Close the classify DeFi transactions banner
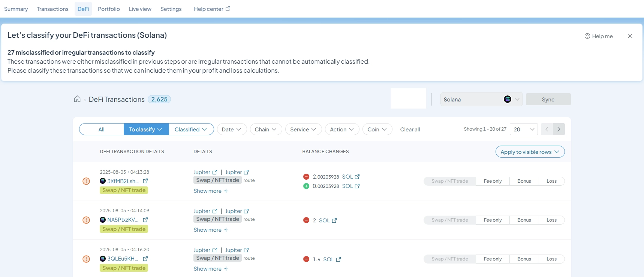Screen dimensions: 644x277 click(x=630, y=36)
